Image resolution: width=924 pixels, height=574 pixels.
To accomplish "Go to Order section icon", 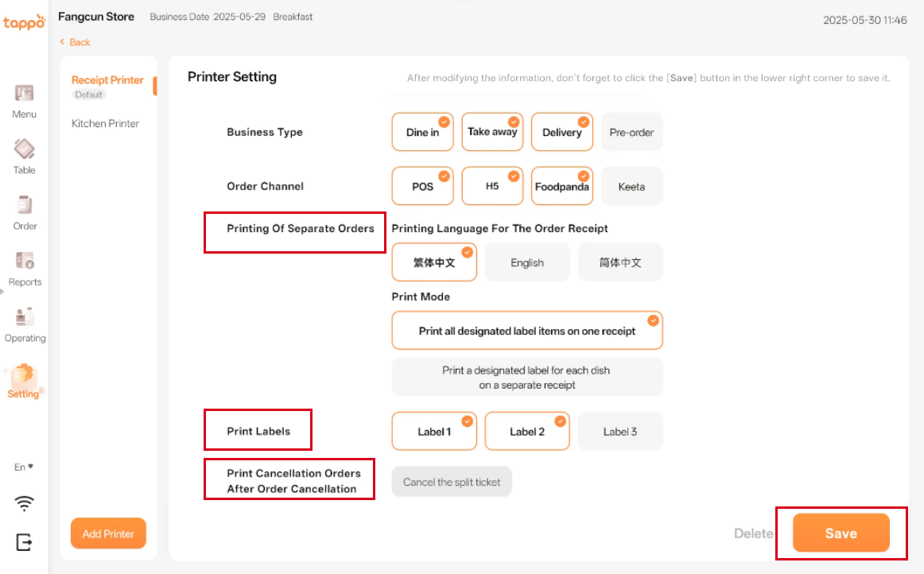I will pyautogui.click(x=24, y=205).
